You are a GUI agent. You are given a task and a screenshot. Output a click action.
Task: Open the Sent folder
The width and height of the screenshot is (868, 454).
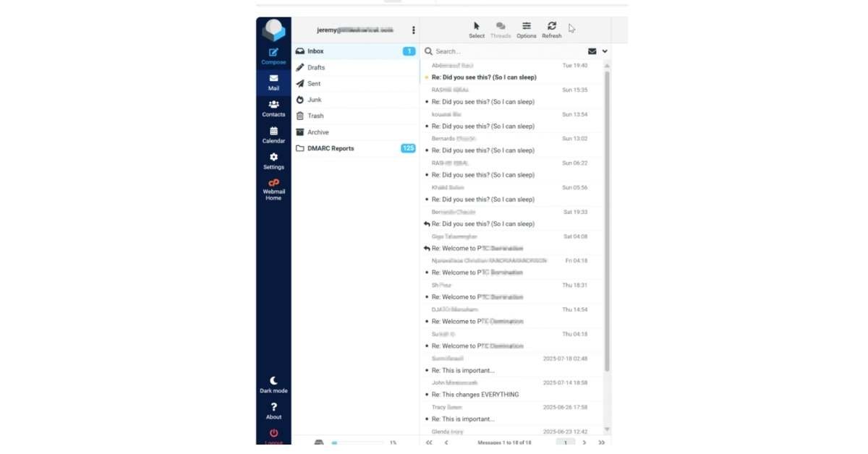(355, 84)
